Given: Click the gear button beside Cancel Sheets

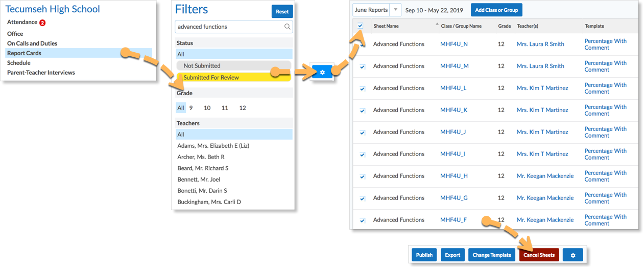Looking at the screenshot, I should point(573,255).
